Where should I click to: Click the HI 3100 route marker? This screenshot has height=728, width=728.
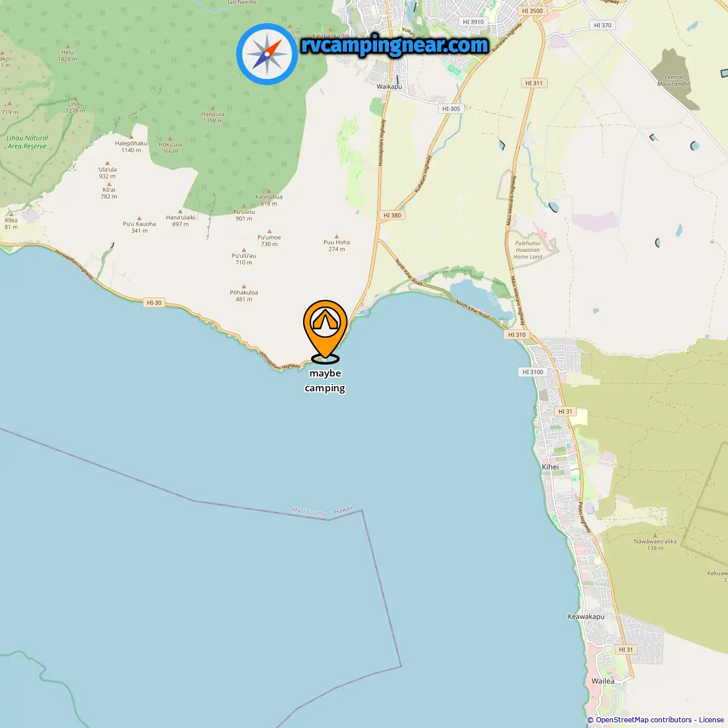[533, 372]
